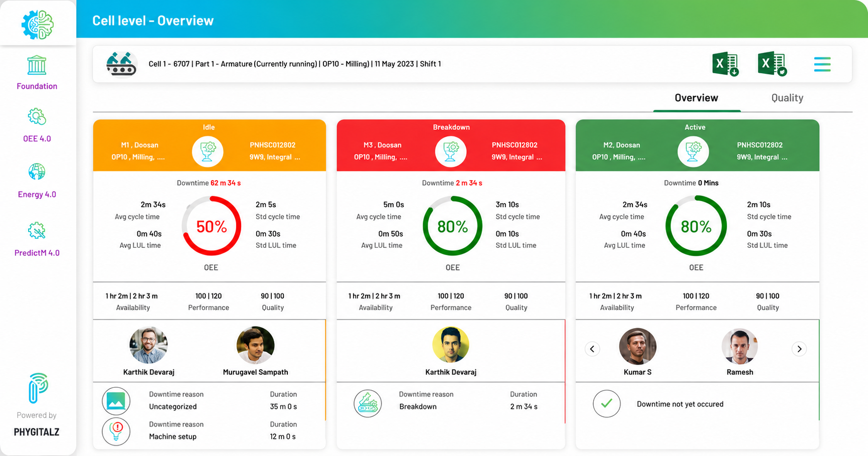Click Kumar S avatar photo

click(x=638, y=346)
